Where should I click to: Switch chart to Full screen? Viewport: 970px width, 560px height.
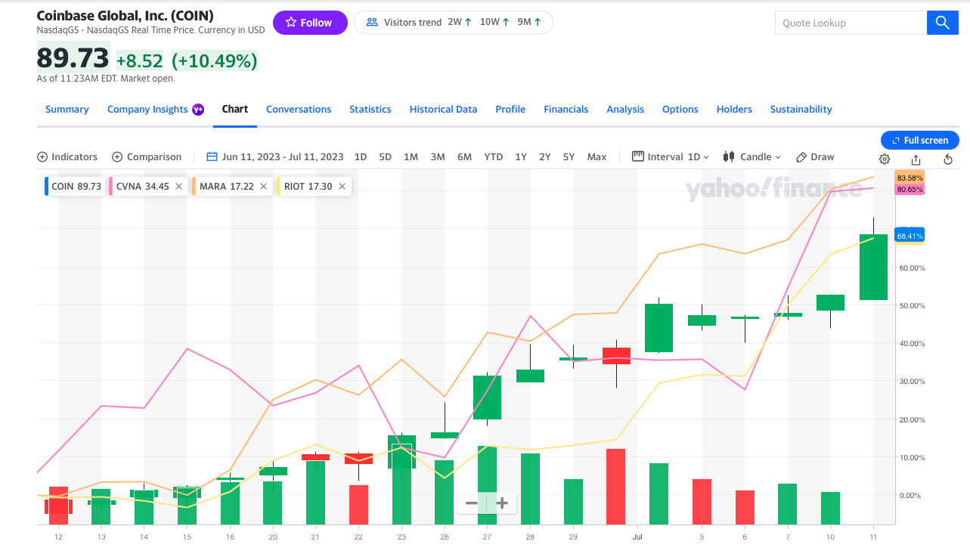920,140
